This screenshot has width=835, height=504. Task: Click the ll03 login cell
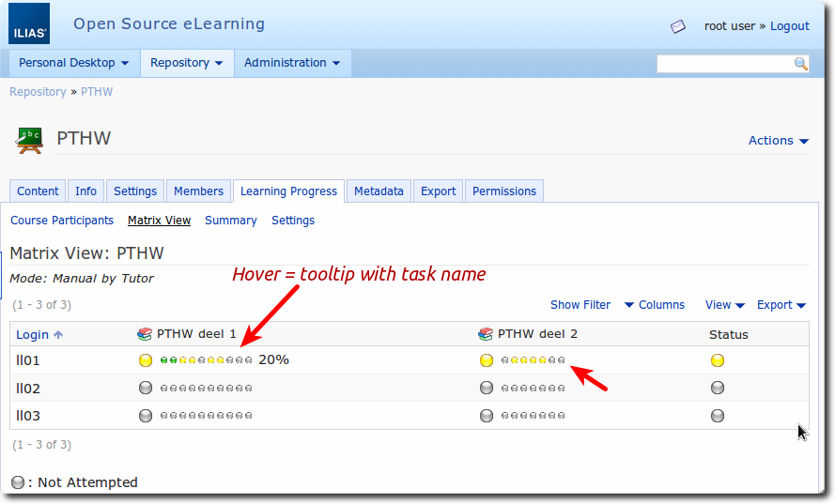(x=27, y=416)
